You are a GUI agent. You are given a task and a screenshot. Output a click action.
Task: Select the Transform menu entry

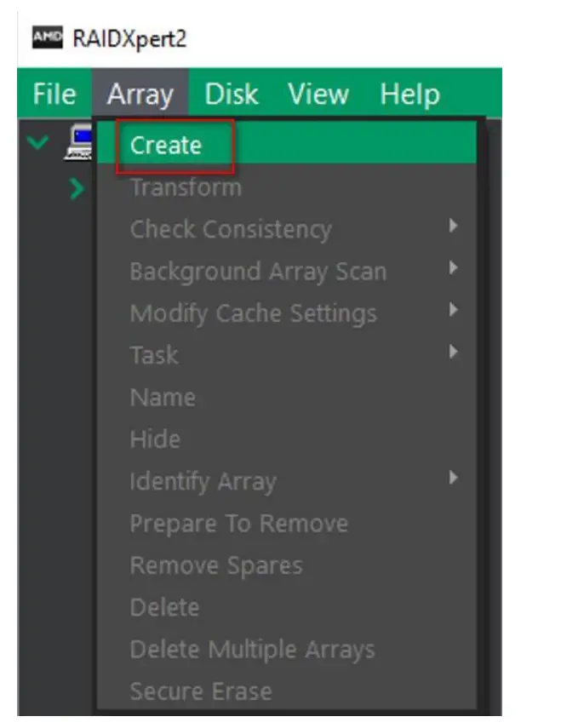(x=184, y=186)
